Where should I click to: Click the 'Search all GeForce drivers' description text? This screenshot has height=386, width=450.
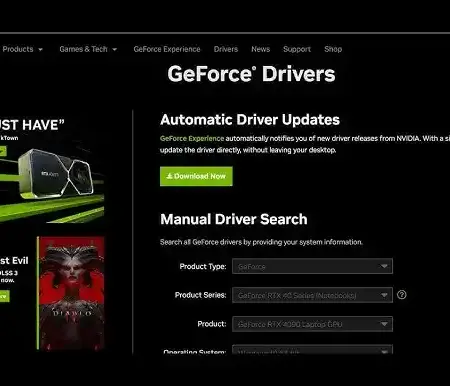coord(261,242)
